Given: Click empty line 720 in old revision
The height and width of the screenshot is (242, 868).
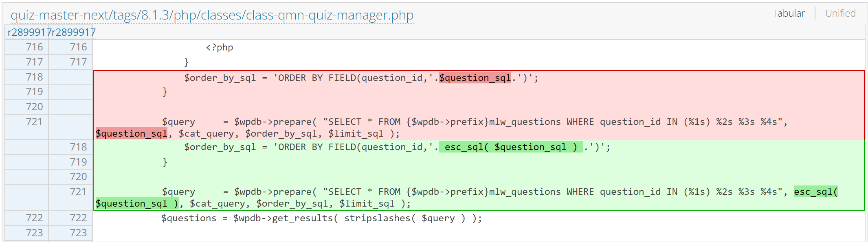Looking at the screenshot, I should 35,106.
